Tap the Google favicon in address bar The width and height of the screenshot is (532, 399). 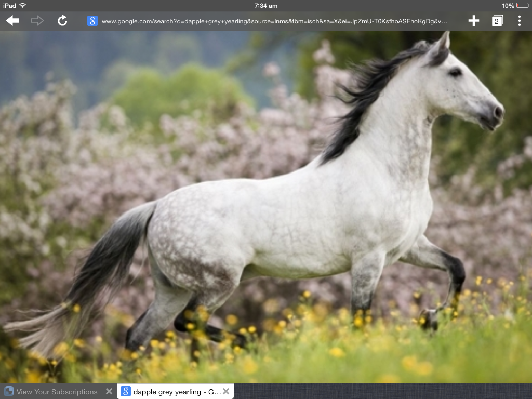point(92,21)
